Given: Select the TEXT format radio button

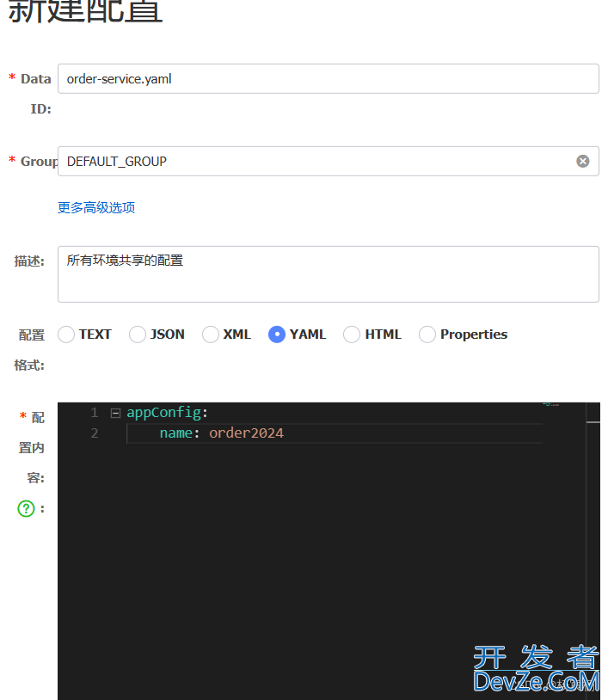Looking at the screenshot, I should [66, 335].
